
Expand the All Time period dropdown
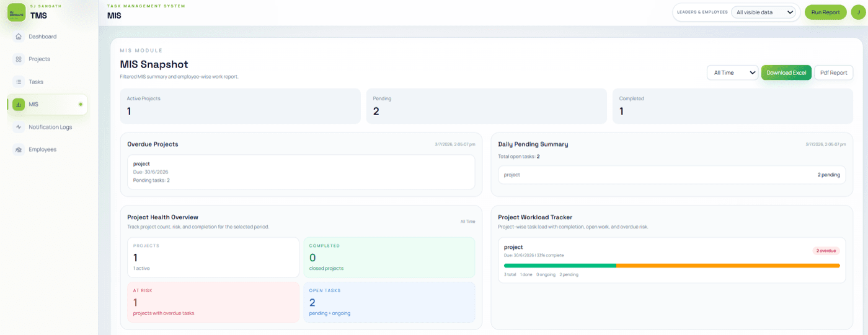coord(733,72)
